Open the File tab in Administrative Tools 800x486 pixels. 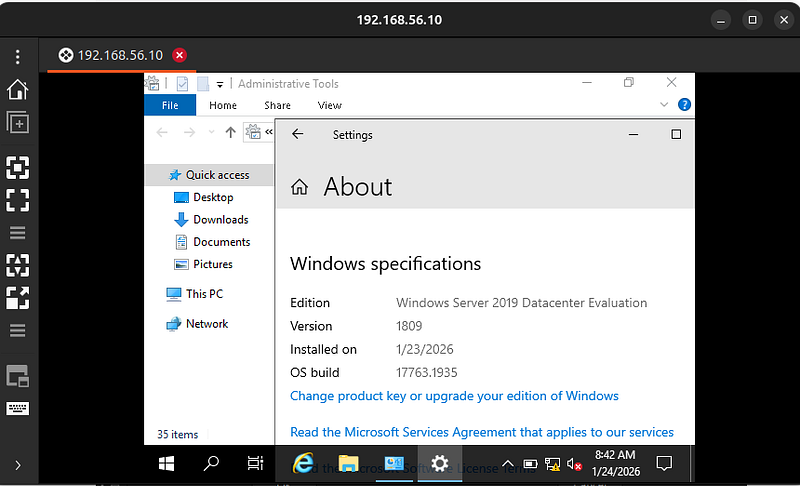(170, 105)
